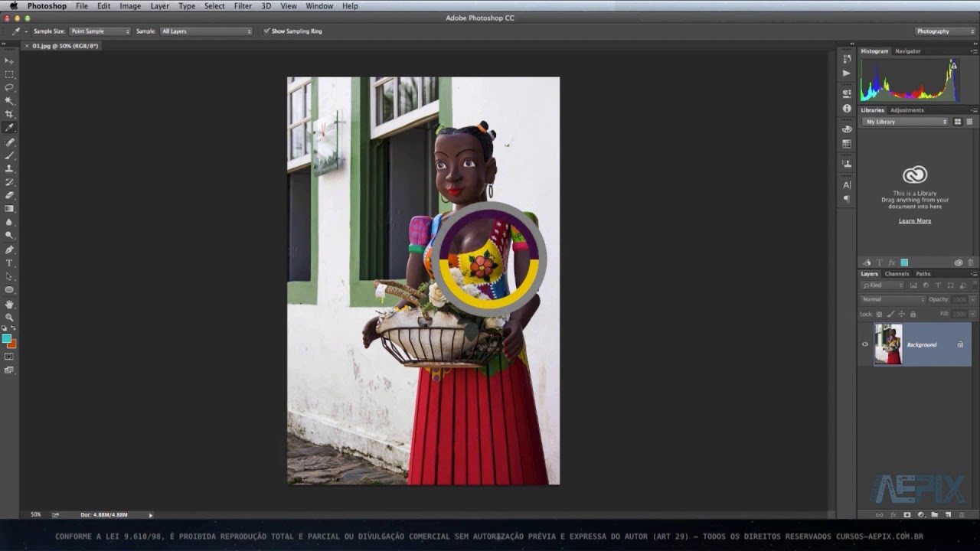
Task: Select the Move tool
Action: point(9,60)
